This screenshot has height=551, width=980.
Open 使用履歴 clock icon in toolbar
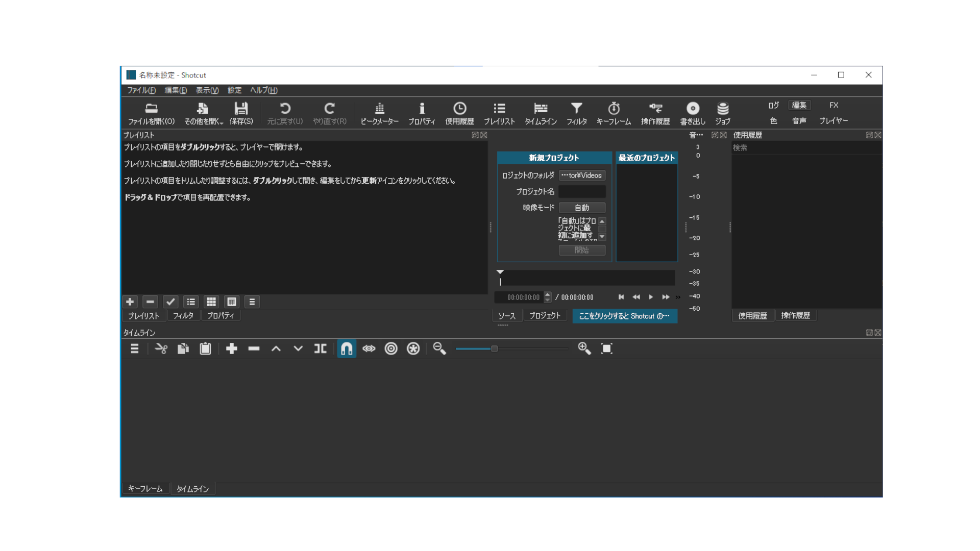click(x=459, y=113)
